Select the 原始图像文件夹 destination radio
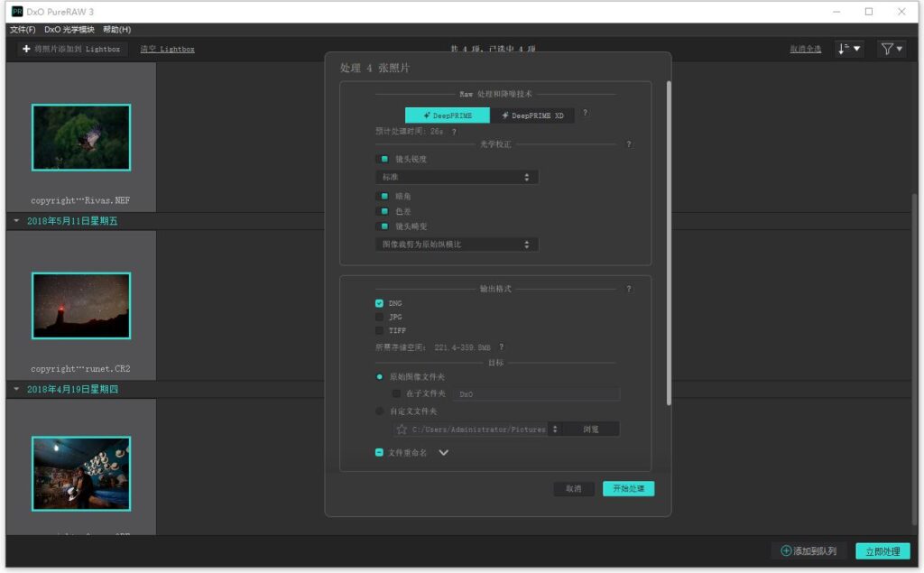The image size is (924, 573). 380,376
